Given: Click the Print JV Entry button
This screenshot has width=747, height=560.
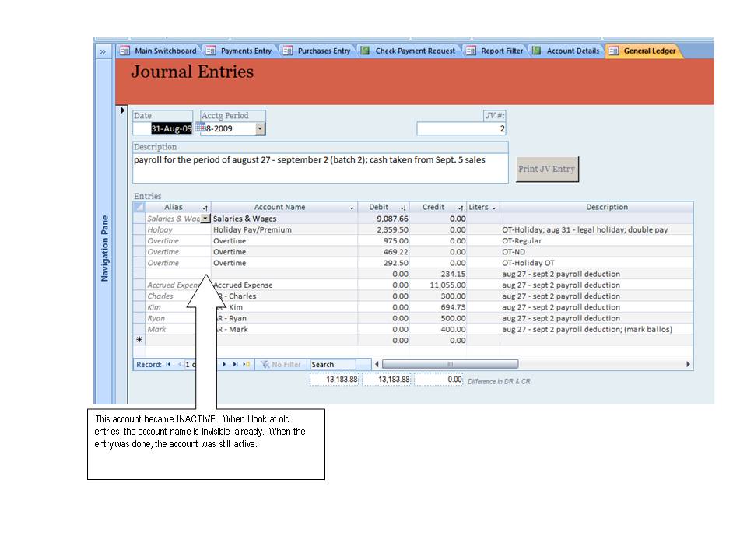Looking at the screenshot, I should 547,169.
